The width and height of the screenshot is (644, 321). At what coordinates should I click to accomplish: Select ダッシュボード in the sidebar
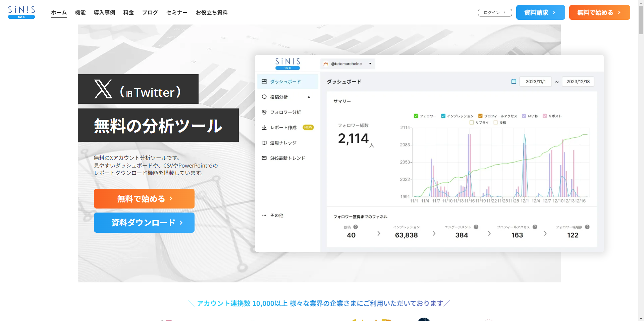pyautogui.click(x=287, y=82)
